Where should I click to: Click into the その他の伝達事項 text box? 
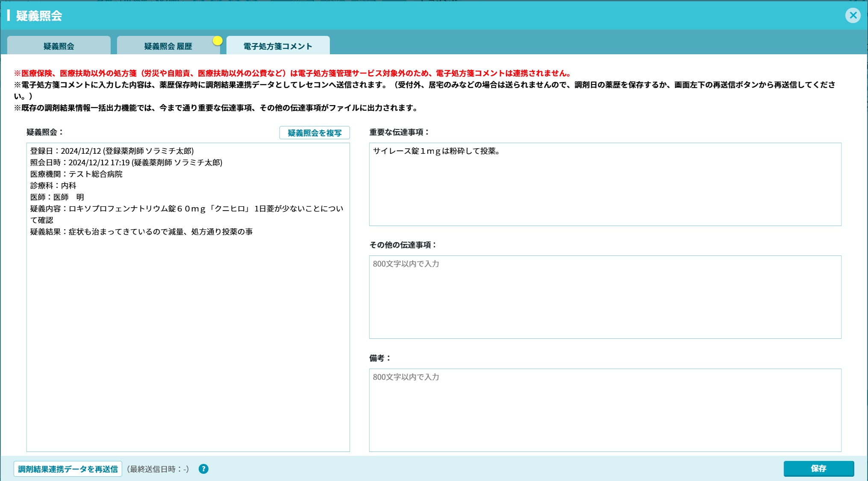605,297
